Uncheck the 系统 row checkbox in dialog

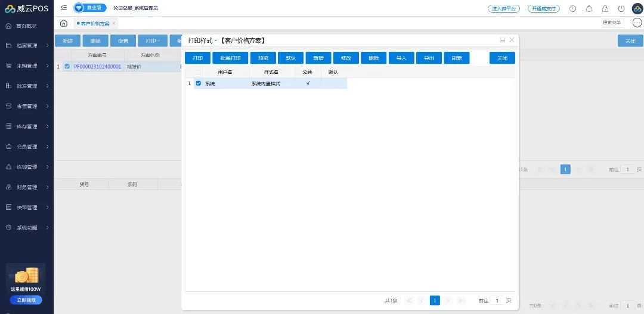[x=199, y=83]
